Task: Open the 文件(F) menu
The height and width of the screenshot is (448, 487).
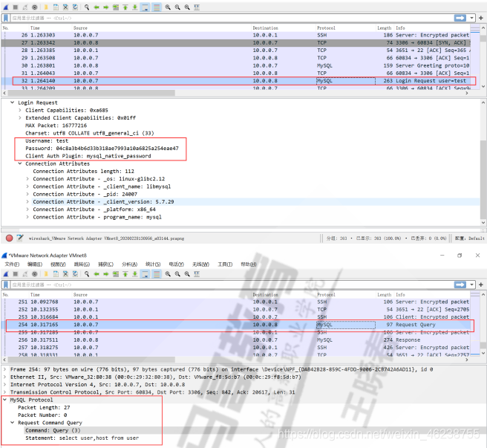Action: point(12,264)
